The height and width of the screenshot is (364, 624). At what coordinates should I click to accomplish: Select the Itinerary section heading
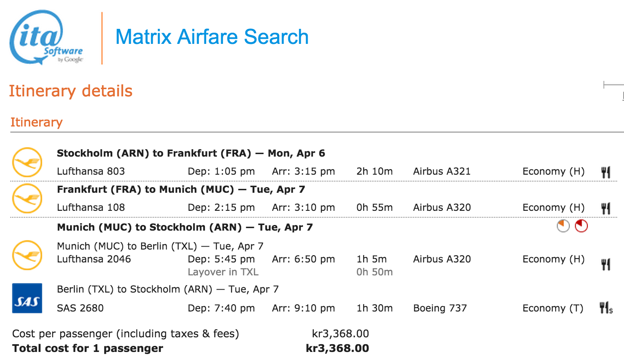pos(37,122)
